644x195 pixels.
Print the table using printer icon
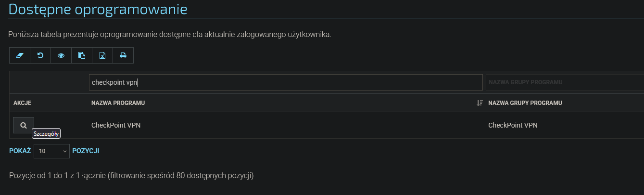(123, 55)
